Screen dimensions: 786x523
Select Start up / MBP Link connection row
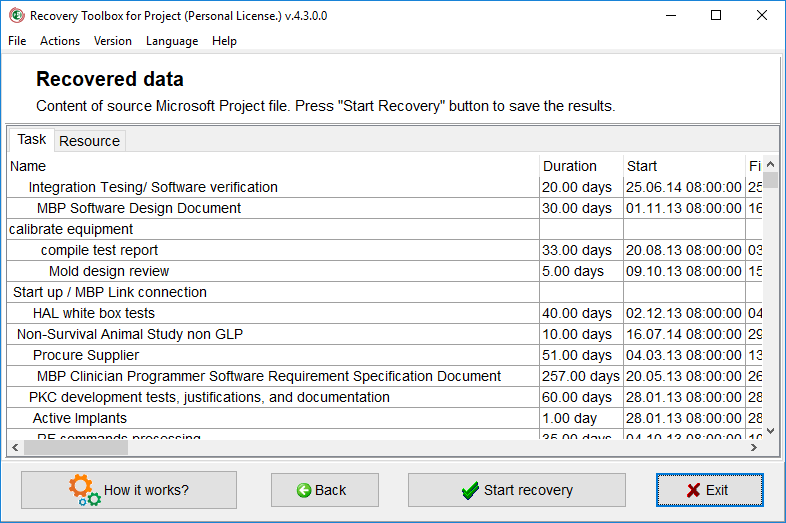(384, 292)
